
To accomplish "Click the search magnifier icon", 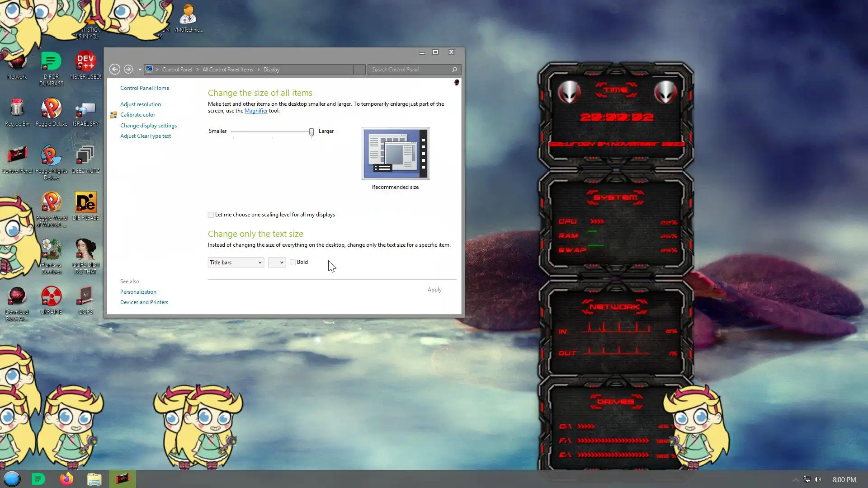I will [x=454, y=70].
